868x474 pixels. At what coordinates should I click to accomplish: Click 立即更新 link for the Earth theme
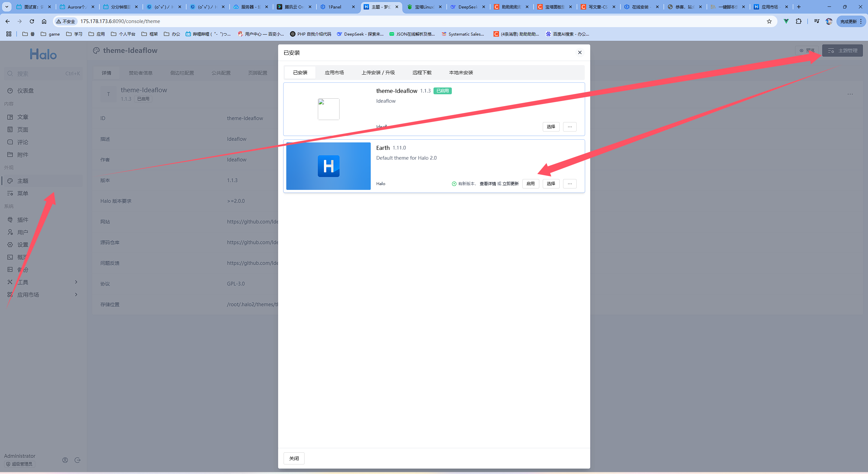[x=510, y=184]
